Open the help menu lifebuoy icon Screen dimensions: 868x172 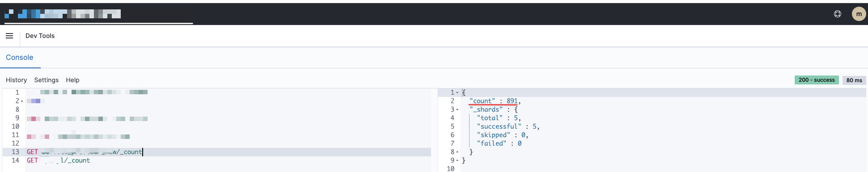pos(838,14)
